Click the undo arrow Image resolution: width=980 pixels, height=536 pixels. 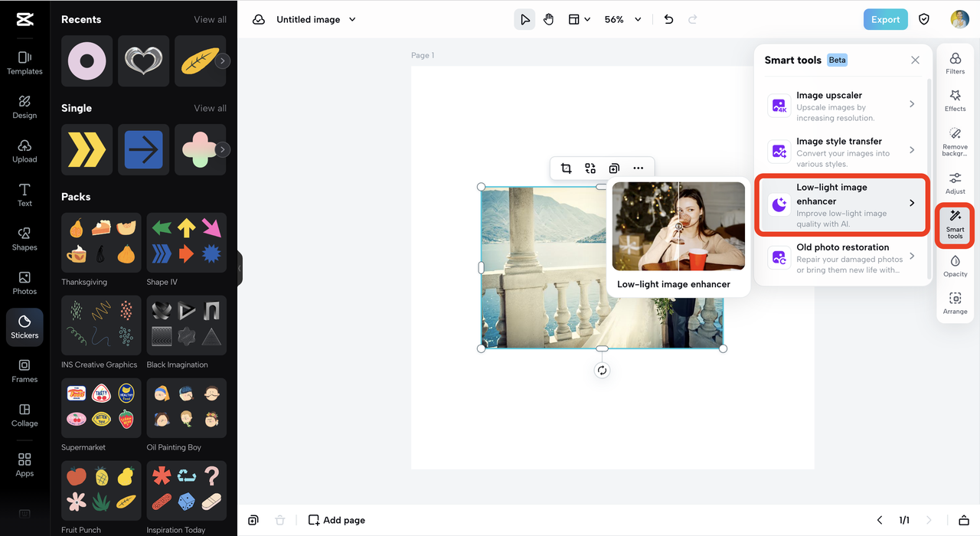pyautogui.click(x=668, y=19)
